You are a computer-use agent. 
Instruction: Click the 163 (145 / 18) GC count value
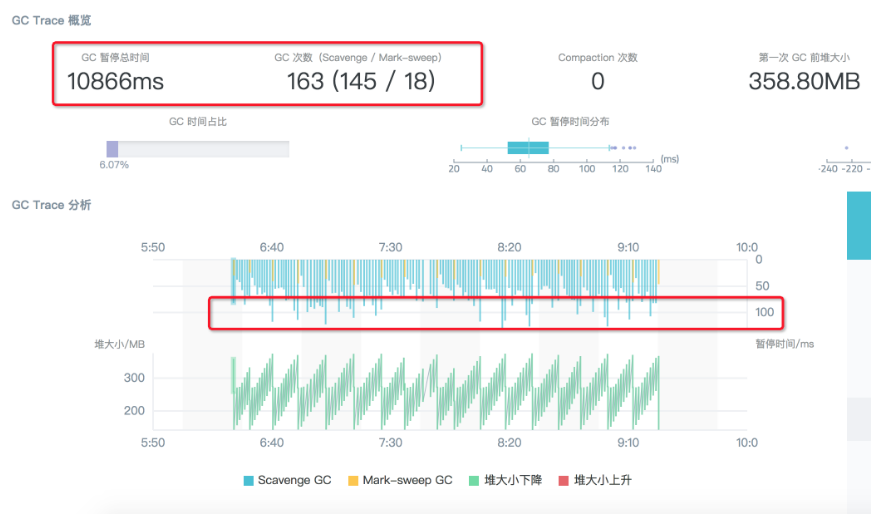point(361,81)
